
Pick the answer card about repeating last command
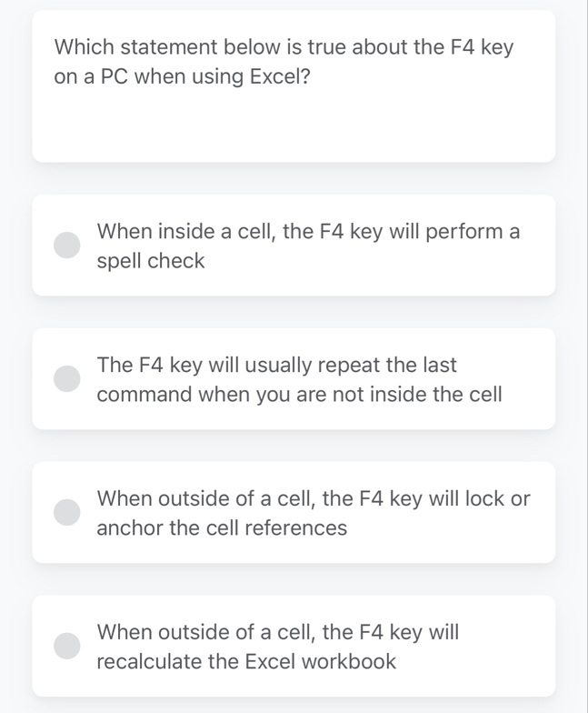[x=294, y=378]
